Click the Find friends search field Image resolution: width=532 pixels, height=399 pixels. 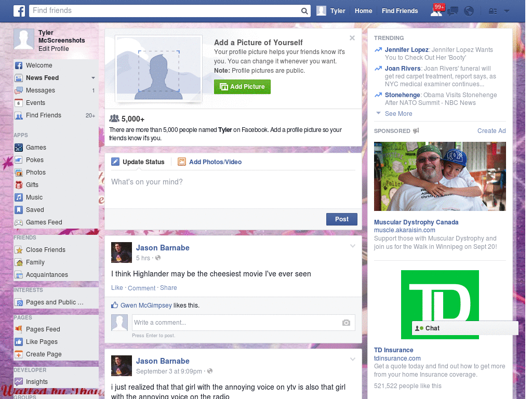pyautogui.click(x=165, y=11)
